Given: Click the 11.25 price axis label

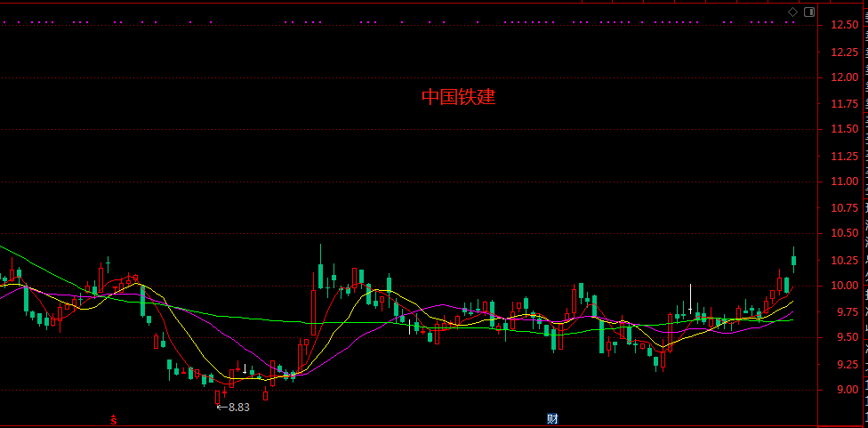Looking at the screenshot, I should point(844,156).
